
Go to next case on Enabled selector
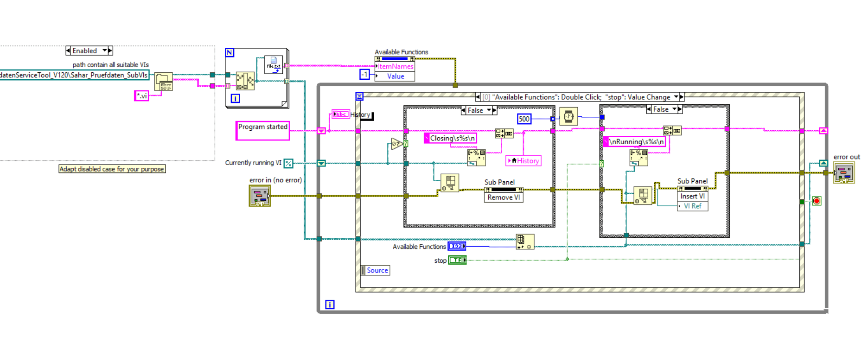click(x=110, y=51)
